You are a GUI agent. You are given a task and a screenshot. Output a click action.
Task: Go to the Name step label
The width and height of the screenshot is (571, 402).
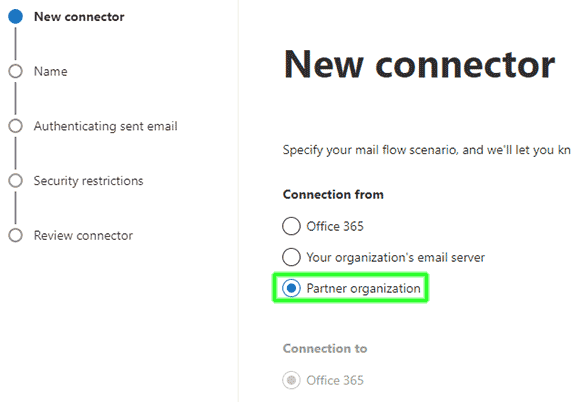tap(51, 71)
